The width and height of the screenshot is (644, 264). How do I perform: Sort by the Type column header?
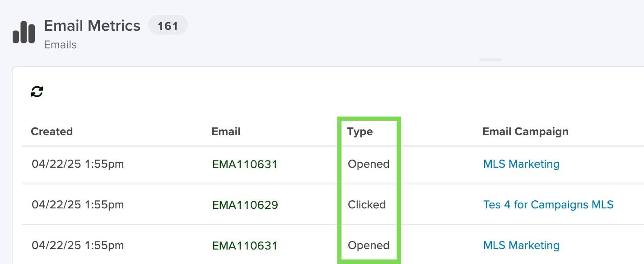click(x=360, y=132)
